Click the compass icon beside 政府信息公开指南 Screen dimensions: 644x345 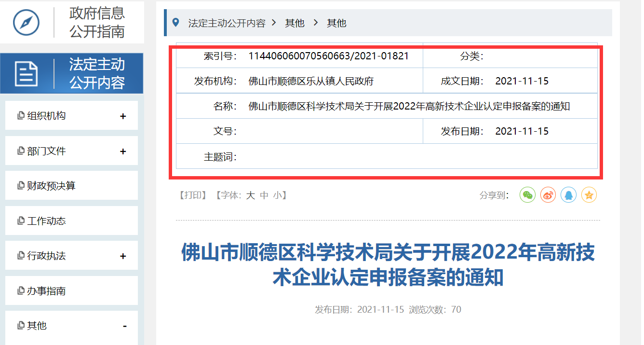tap(26, 22)
